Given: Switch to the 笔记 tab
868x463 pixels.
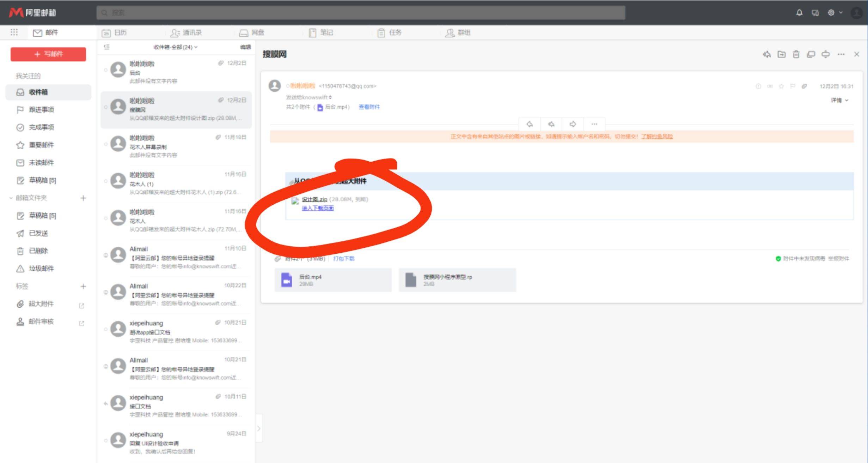Looking at the screenshot, I should [321, 33].
